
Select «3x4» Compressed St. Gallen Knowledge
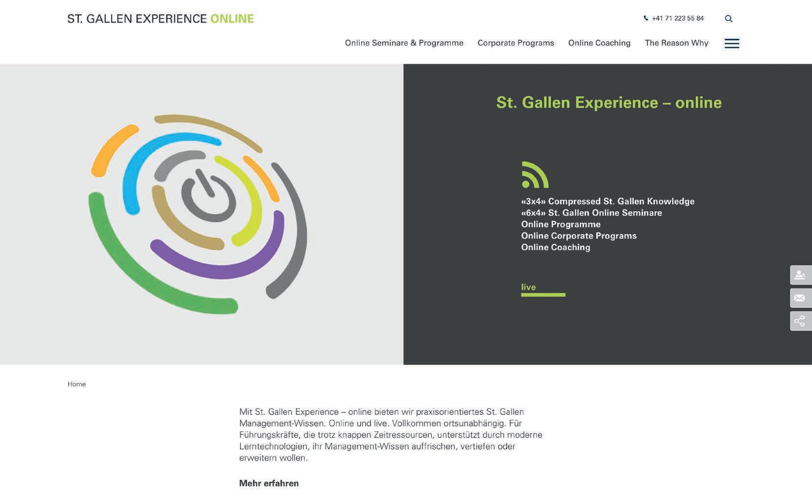[x=608, y=201]
